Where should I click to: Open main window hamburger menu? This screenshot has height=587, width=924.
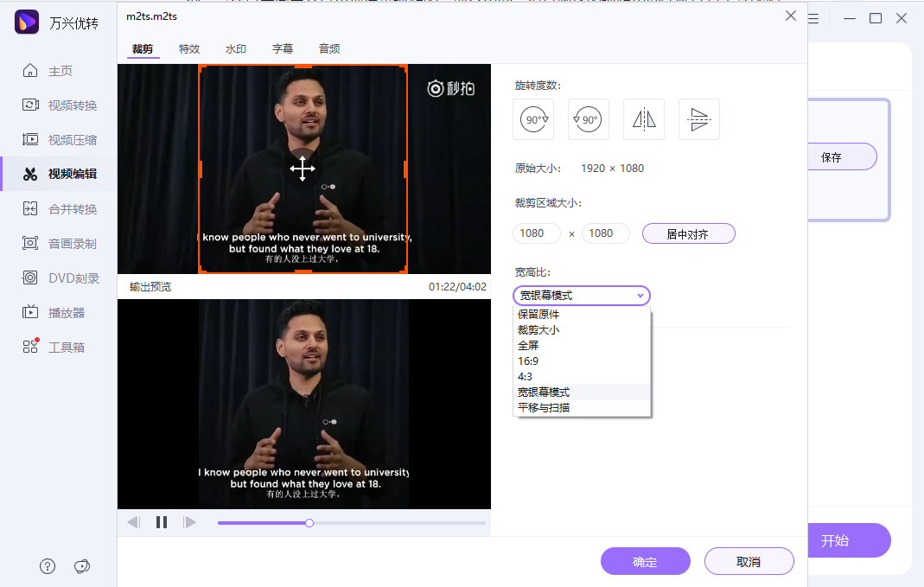point(813,18)
